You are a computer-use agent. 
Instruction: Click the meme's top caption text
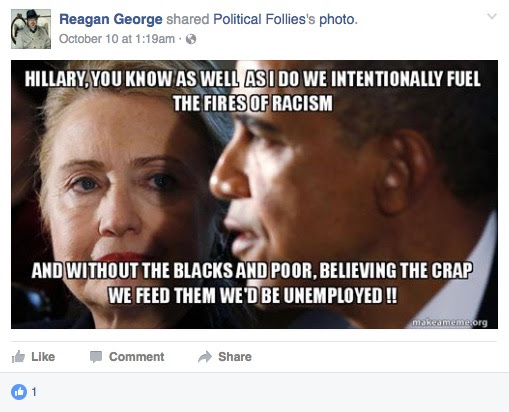[x=253, y=91]
